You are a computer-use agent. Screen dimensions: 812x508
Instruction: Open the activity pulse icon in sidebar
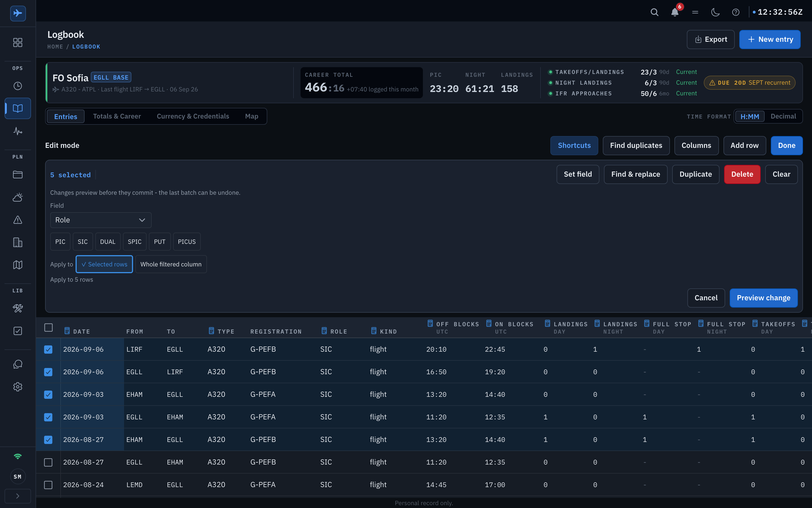point(18,131)
